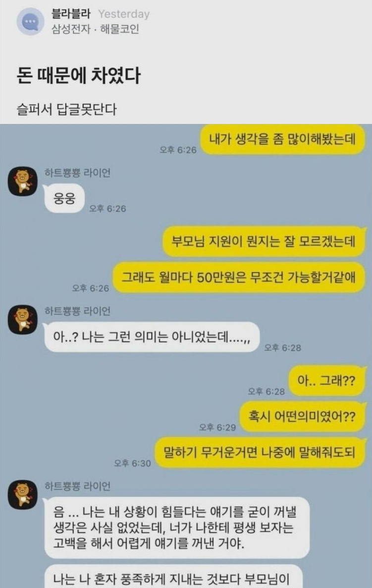
Task: Select the post subtitle '슬퍼서 답글못단다'
Action: [x=67, y=110]
